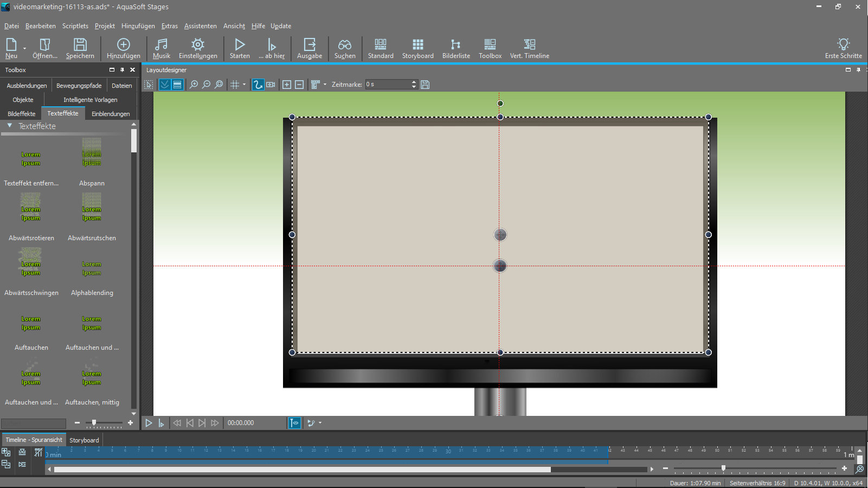The width and height of the screenshot is (868, 488).
Task: Open the Assistenten menu
Action: [x=200, y=26]
